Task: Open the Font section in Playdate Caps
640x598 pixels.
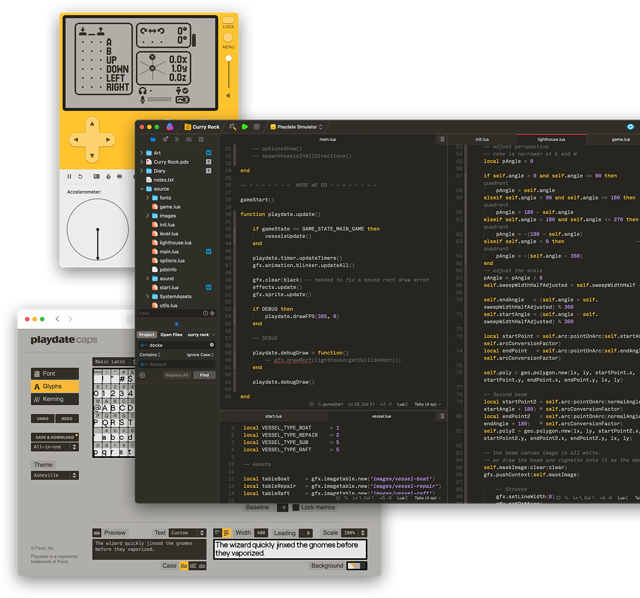Action: [55, 373]
